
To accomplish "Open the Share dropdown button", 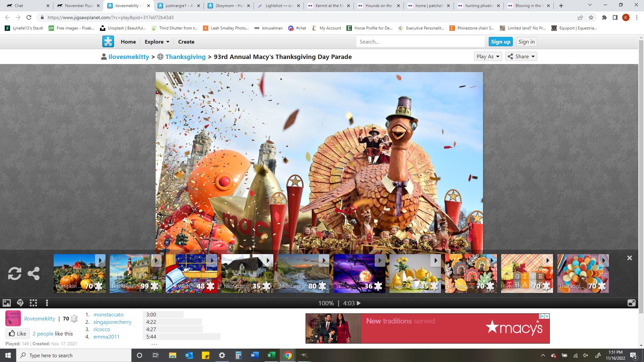I will point(521,56).
